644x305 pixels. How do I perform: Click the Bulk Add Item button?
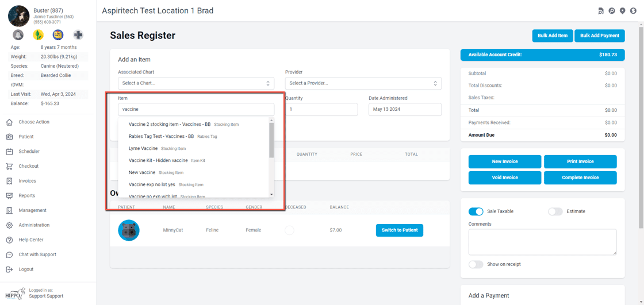(x=553, y=36)
